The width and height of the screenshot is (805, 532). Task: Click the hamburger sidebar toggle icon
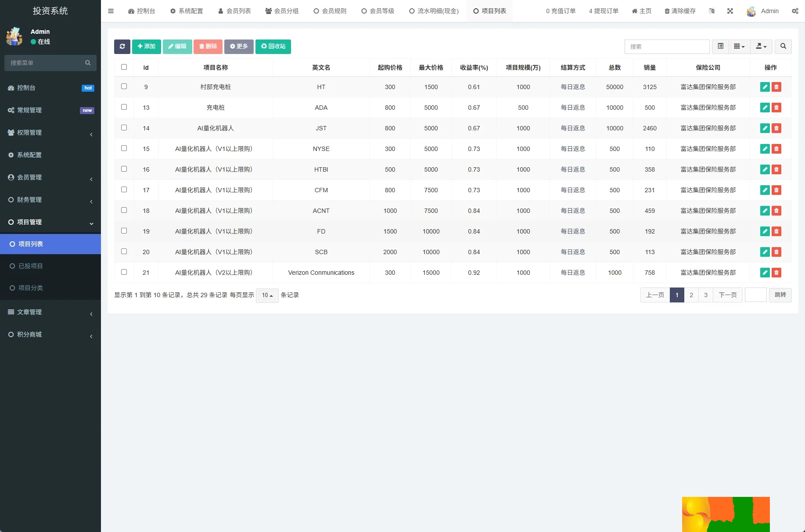[111, 11]
